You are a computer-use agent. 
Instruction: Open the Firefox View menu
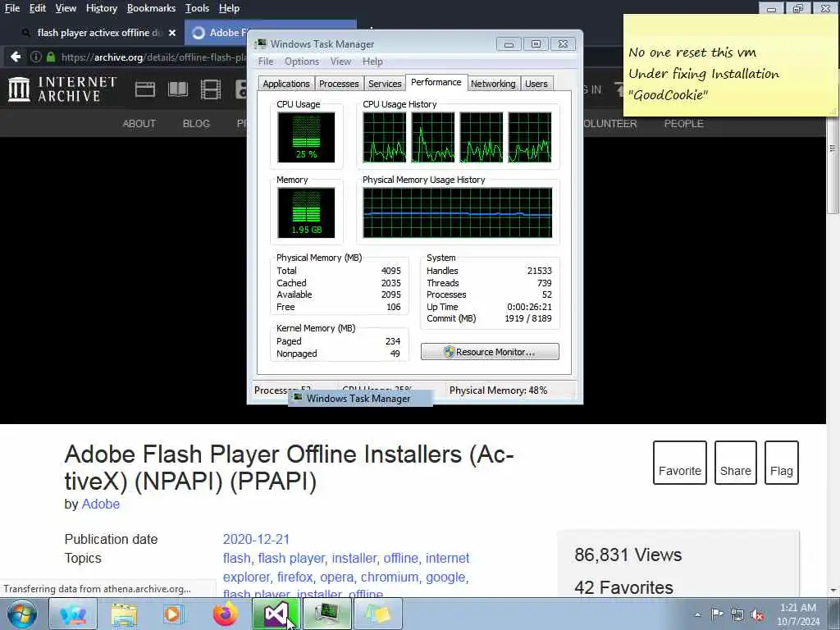pos(66,8)
